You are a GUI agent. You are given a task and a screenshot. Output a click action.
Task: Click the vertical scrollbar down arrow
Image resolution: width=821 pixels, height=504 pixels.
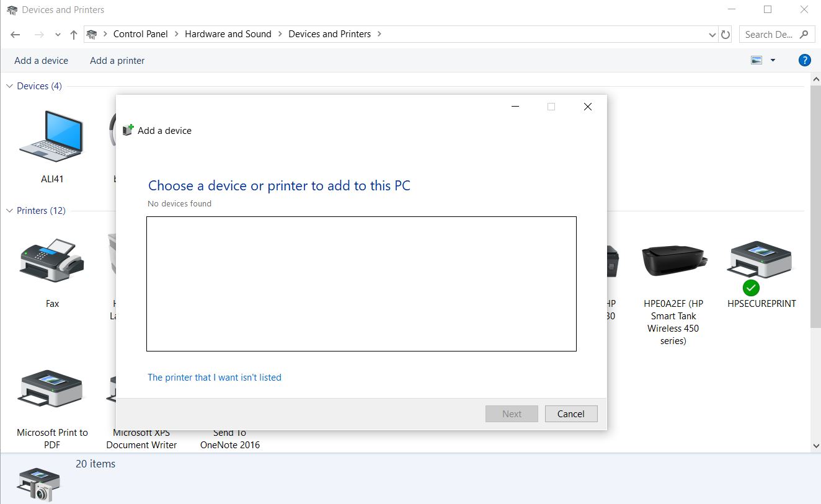pyautogui.click(x=815, y=446)
